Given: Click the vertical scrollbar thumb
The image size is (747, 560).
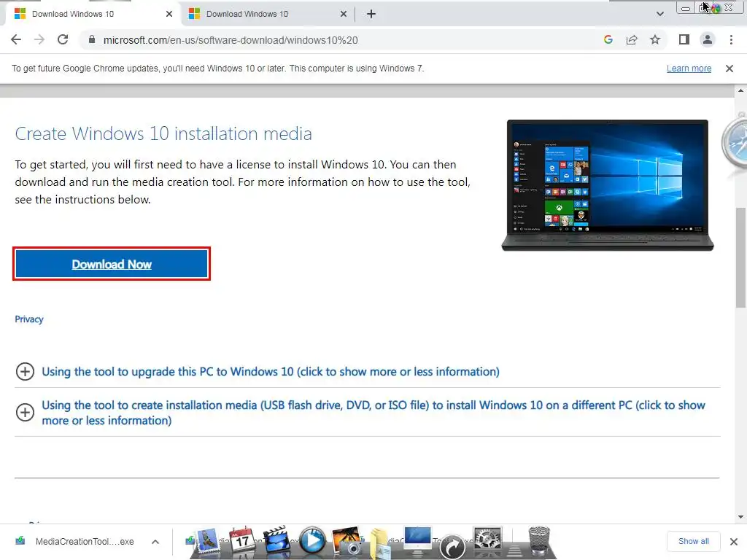Looking at the screenshot, I should [740, 257].
